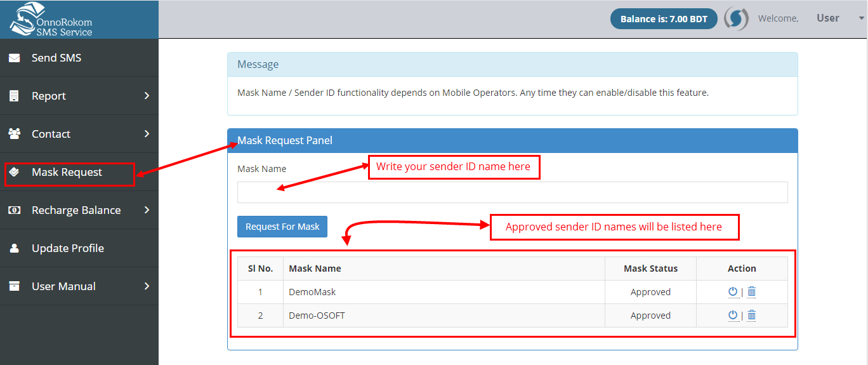Delete DemoMask using trash icon
Screen dimensions: 868x365
(751, 291)
